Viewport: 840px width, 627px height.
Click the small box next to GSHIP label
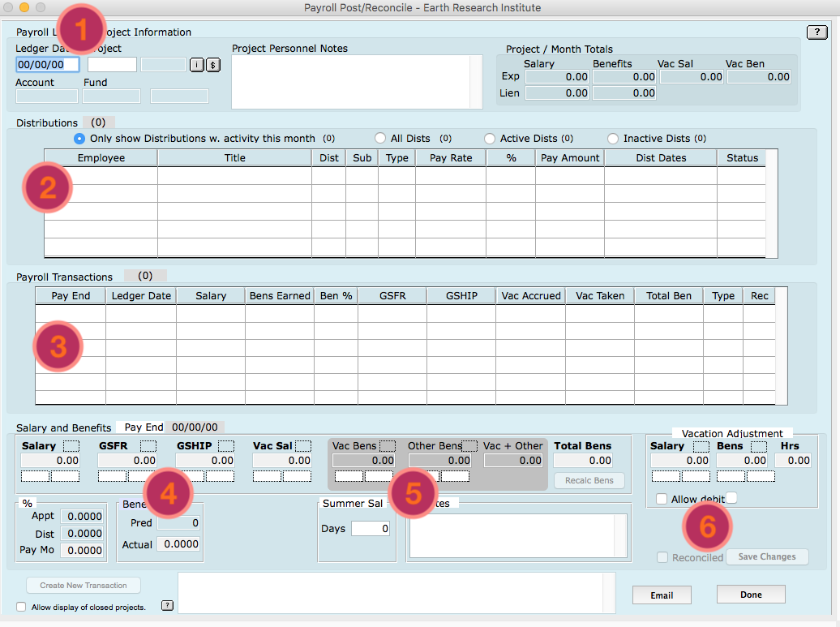coord(226,445)
